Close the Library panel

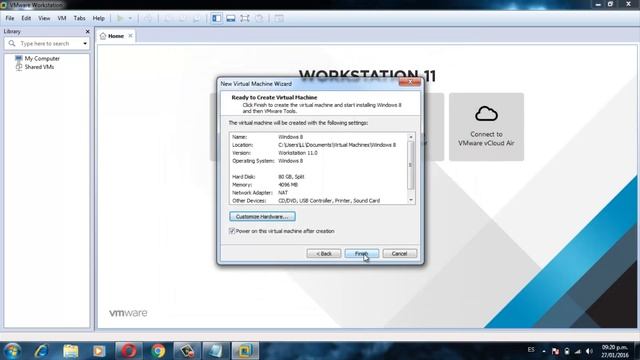[x=87, y=31]
